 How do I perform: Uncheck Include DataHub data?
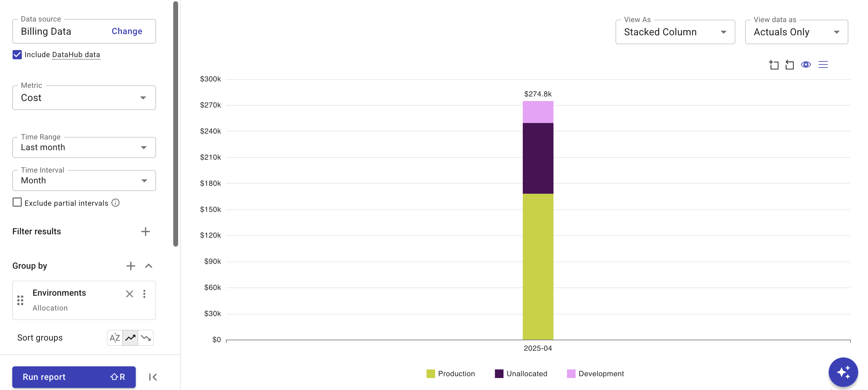point(17,54)
